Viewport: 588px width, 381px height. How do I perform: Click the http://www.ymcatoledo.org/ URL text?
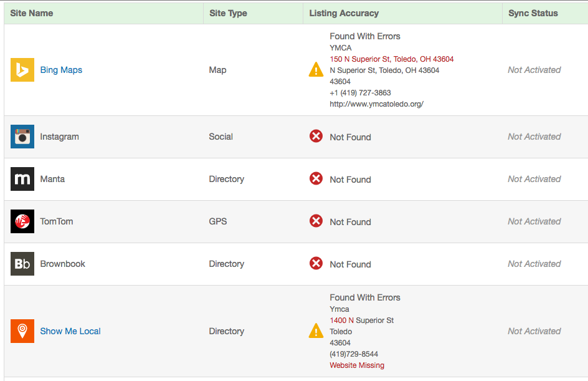click(x=376, y=104)
